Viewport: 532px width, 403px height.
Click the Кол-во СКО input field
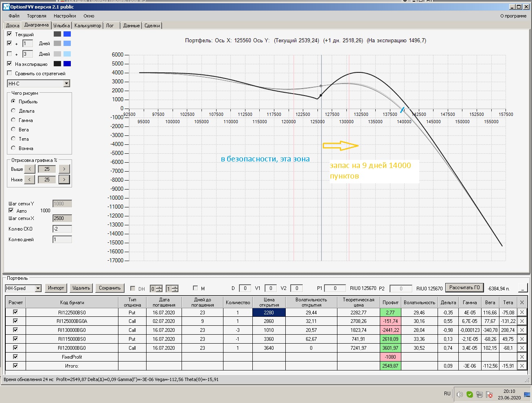[62, 229]
